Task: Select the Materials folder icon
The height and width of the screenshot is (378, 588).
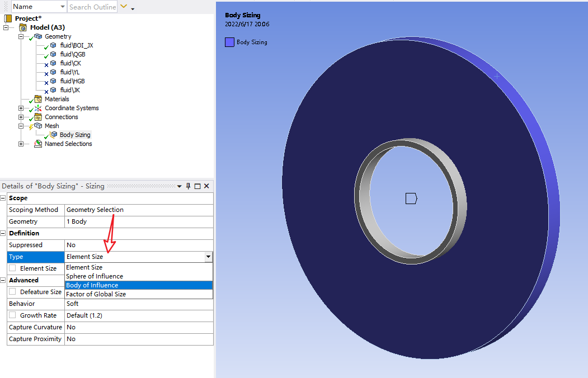Action: [x=38, y=99]
